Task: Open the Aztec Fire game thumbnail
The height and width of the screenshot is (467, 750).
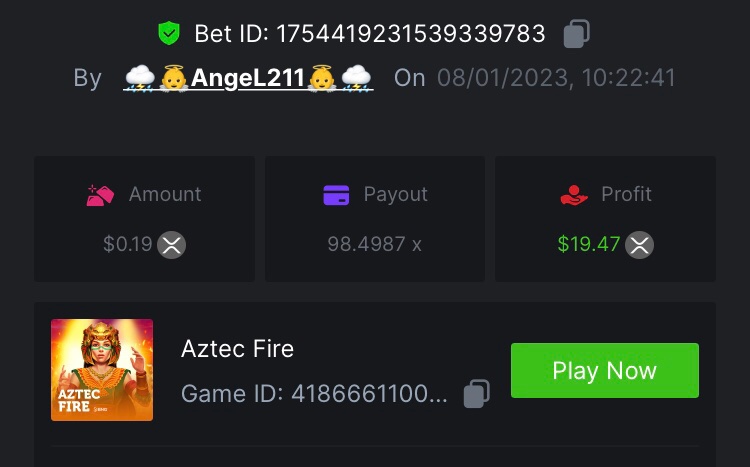Action: (102, 370)
